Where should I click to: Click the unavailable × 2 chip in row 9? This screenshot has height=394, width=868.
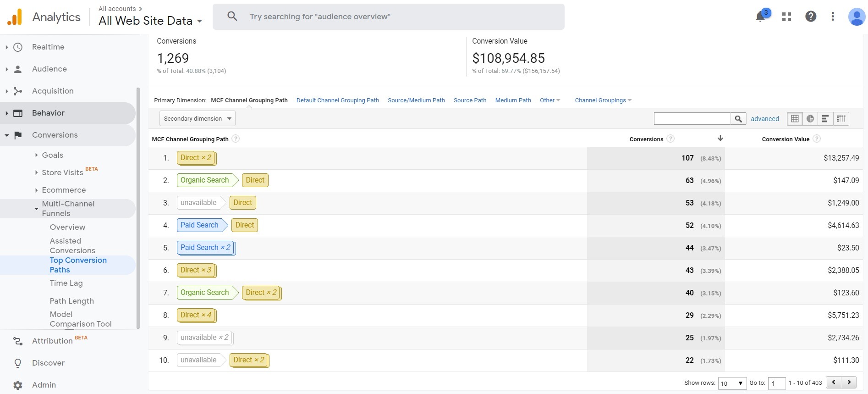tap(204, 338)
